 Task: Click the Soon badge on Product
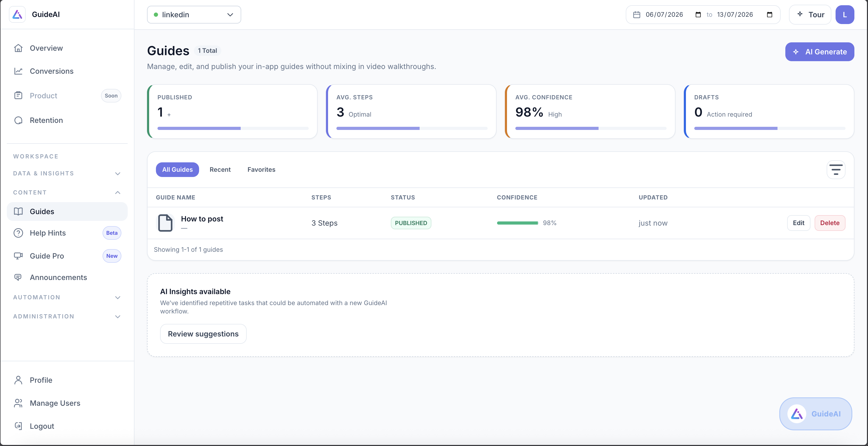(x=111, y=96)
